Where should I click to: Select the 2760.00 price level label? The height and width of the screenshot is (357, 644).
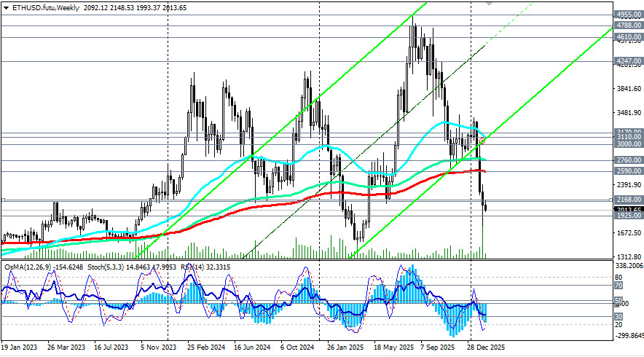tap(627, 160)
